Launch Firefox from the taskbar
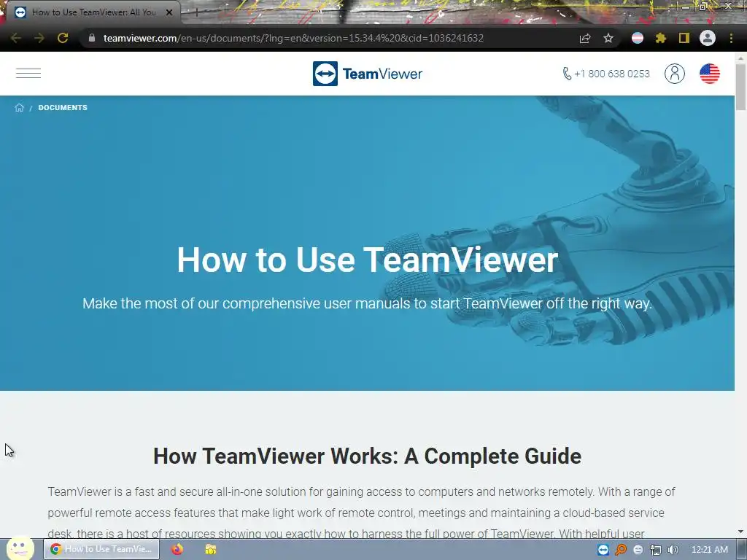This screenshot has width=747, height=560. (177, 549)
